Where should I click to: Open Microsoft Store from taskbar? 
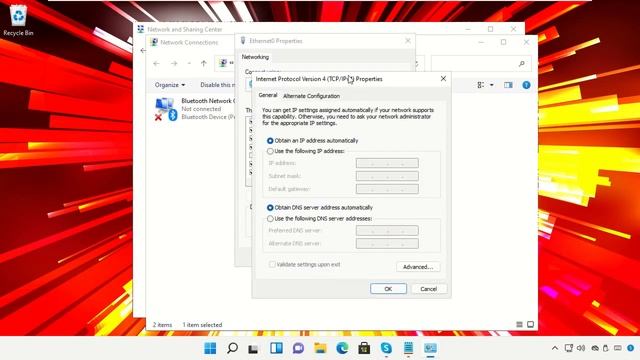[x=364, y=348]
